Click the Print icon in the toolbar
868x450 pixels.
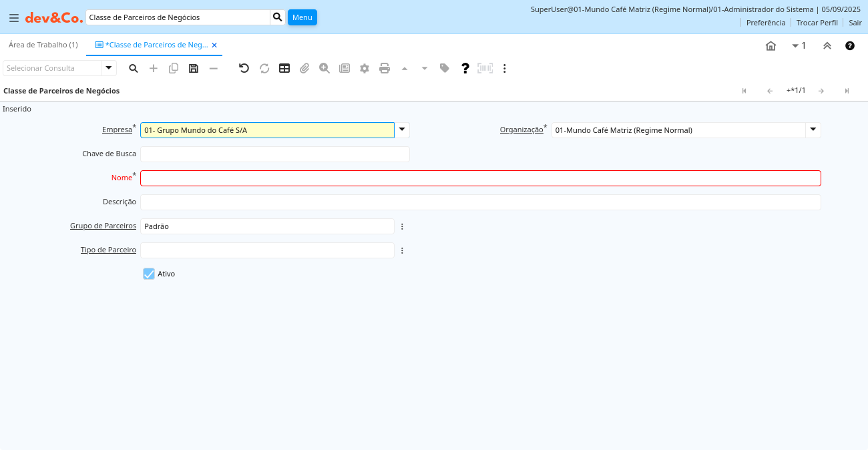coord(385,68)
